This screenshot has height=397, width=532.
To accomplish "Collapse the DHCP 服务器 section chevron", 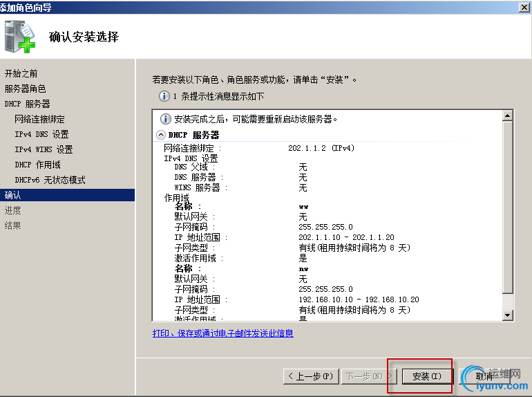I will click(161, 135).
